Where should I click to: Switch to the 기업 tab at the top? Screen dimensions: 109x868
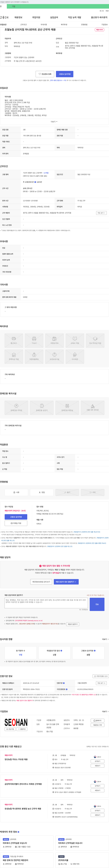[14, 6]
